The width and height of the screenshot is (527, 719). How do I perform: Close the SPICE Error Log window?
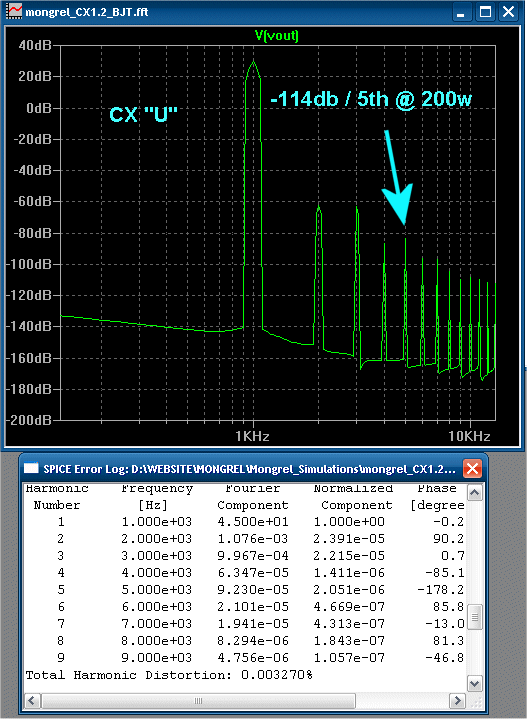coord(472,469)
